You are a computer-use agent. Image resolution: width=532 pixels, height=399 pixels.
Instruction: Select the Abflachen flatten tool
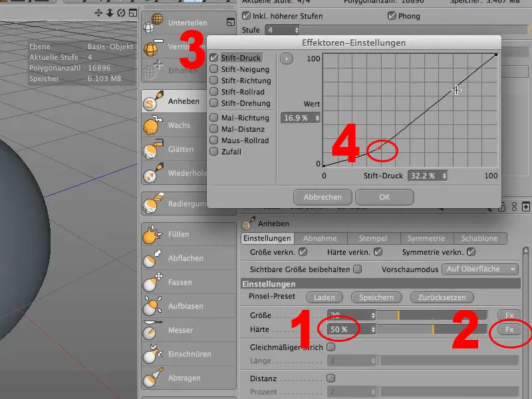188,258
